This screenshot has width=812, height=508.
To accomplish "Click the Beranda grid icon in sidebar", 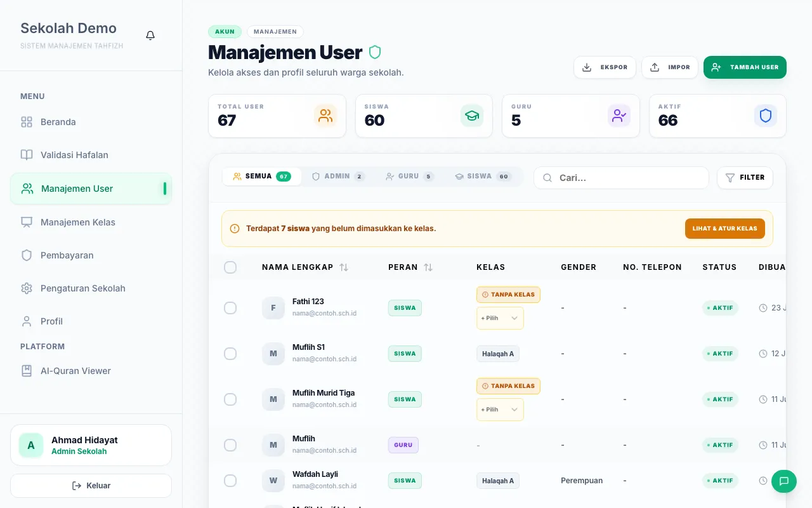I will point(27,122).
